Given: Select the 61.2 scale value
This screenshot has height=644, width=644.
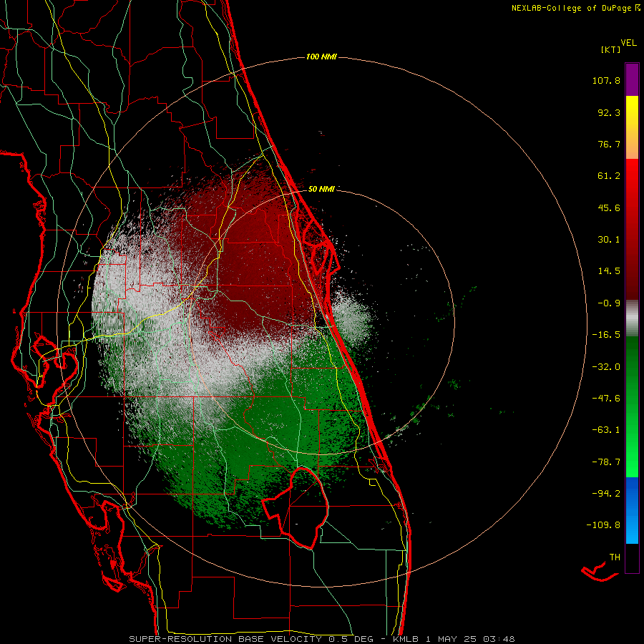Looking at the screenshot, I should click(609, 176).
